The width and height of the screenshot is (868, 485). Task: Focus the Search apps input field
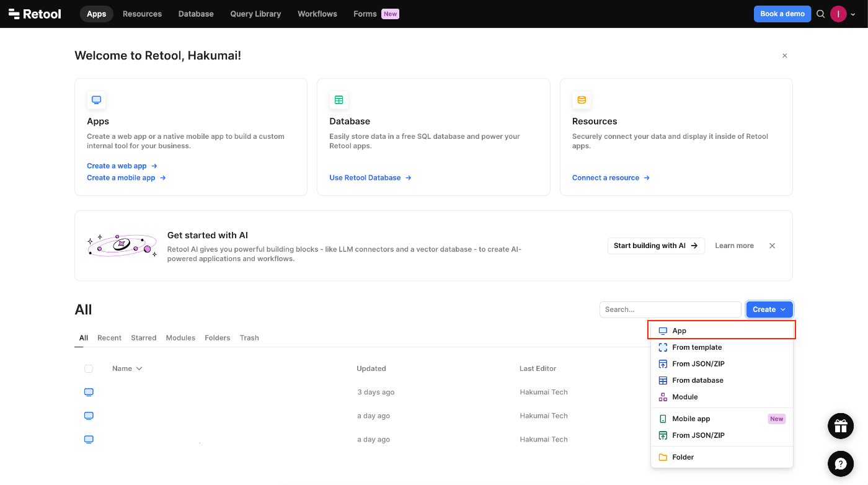(670, 309)
